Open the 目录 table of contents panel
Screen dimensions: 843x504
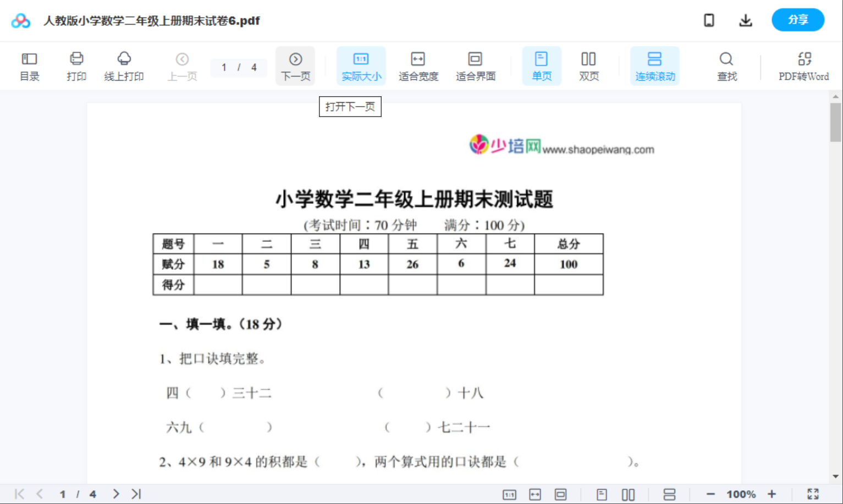29,65
